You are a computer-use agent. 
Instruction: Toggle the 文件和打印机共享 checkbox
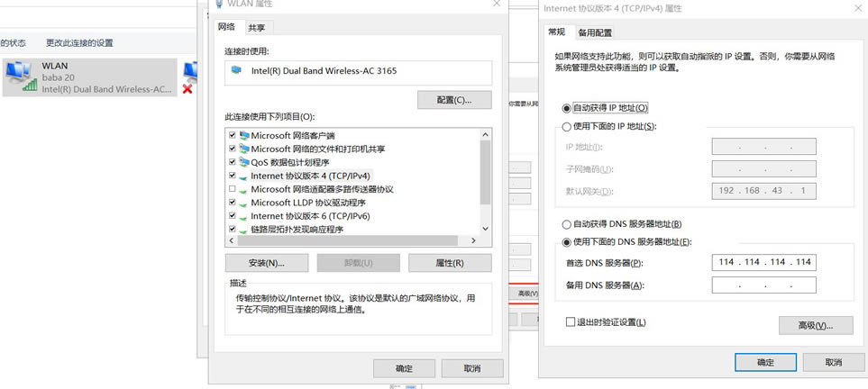coord(232,149)
